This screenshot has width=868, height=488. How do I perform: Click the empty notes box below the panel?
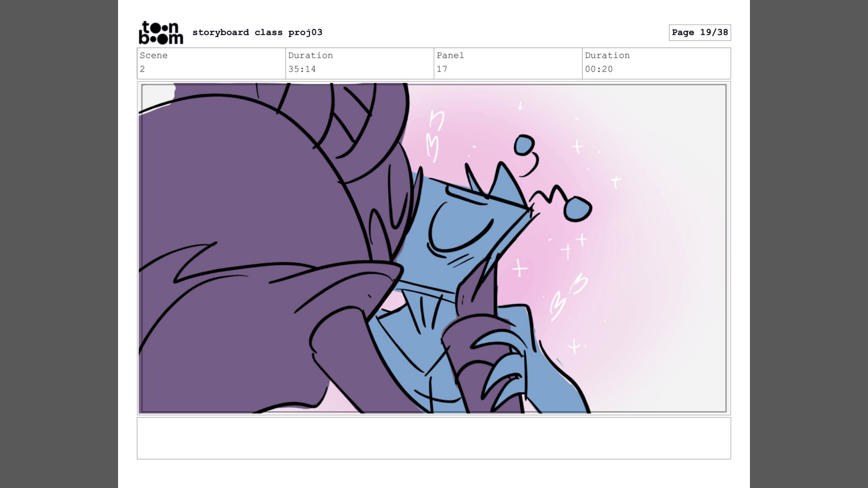click(x=434, y=438)
